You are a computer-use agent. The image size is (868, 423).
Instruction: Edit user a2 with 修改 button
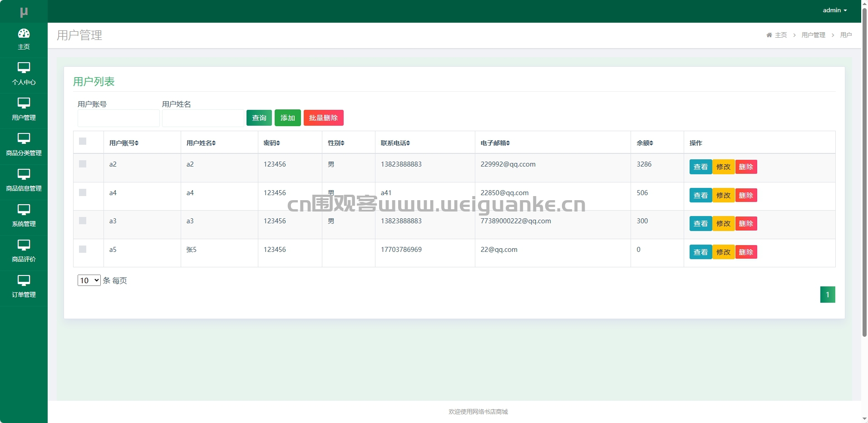(723, 167)
